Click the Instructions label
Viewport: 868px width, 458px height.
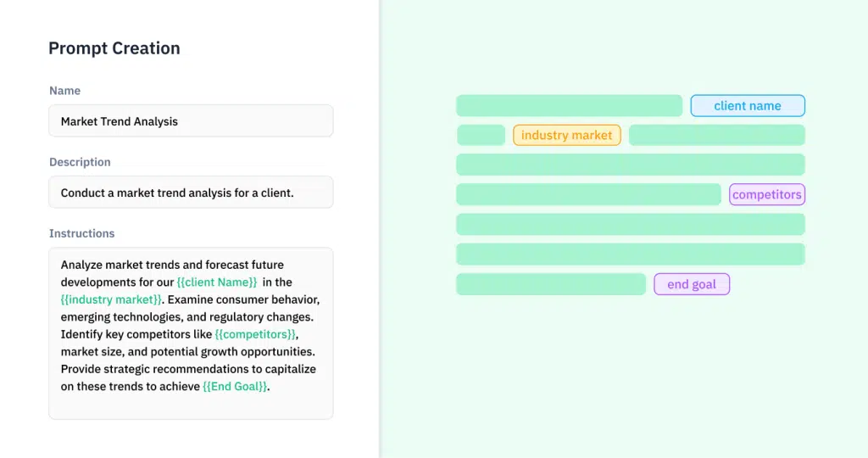82,233
